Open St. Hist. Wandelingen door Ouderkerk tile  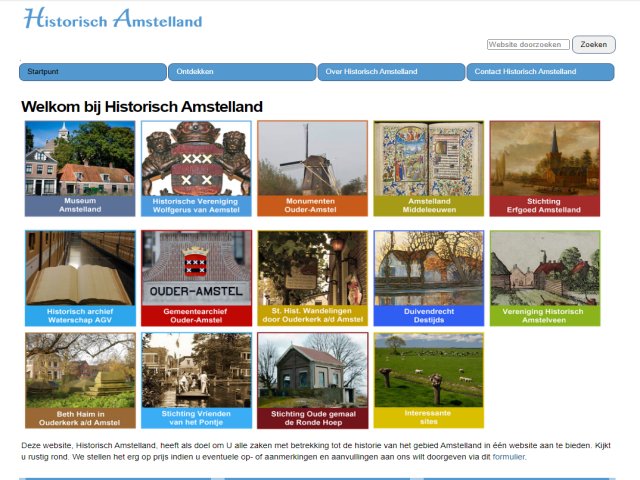(x=312, y=278)
